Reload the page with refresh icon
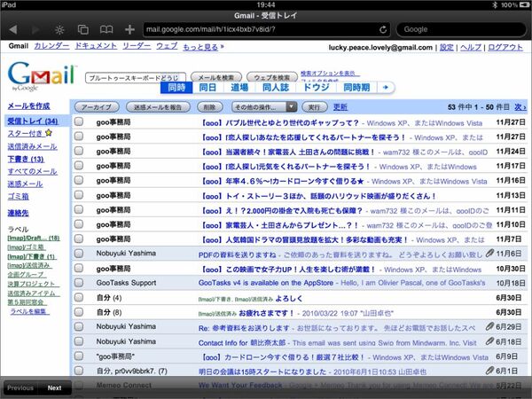Screen dimensions: 532x399 point(383,30)
